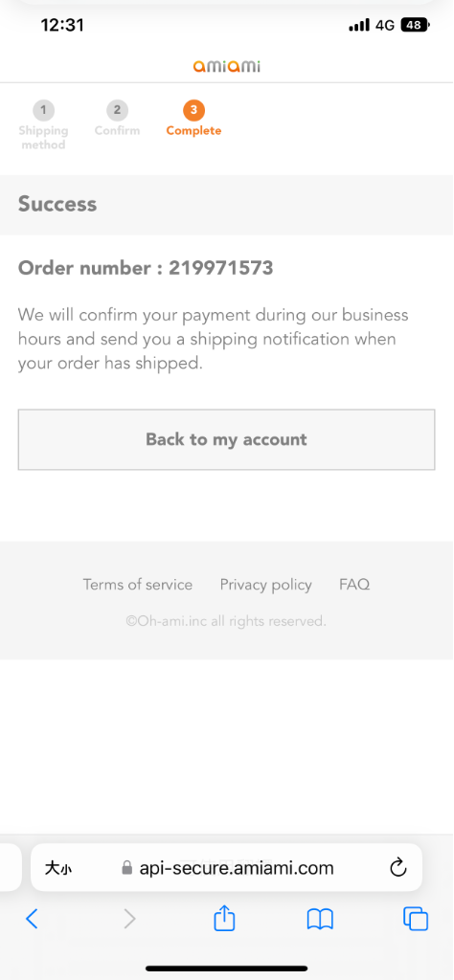
Task: Open the Safari share sheet
Action: tap(224, 917)
